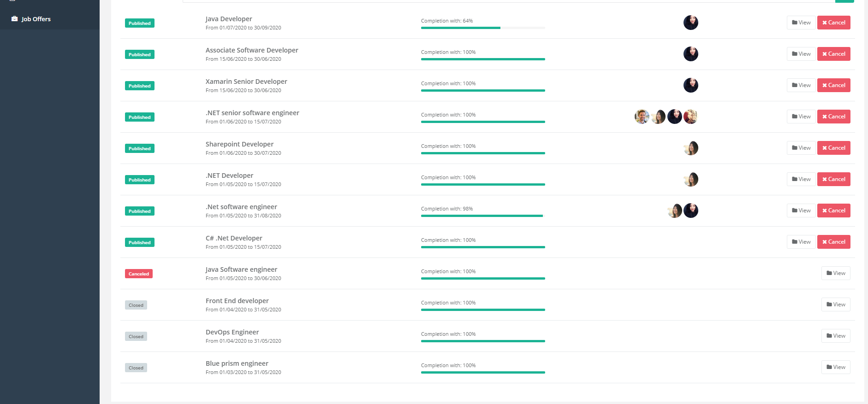Click the Java Developer 64% completion bar
The height and width of the screenshot is (404, 868).
483,28
